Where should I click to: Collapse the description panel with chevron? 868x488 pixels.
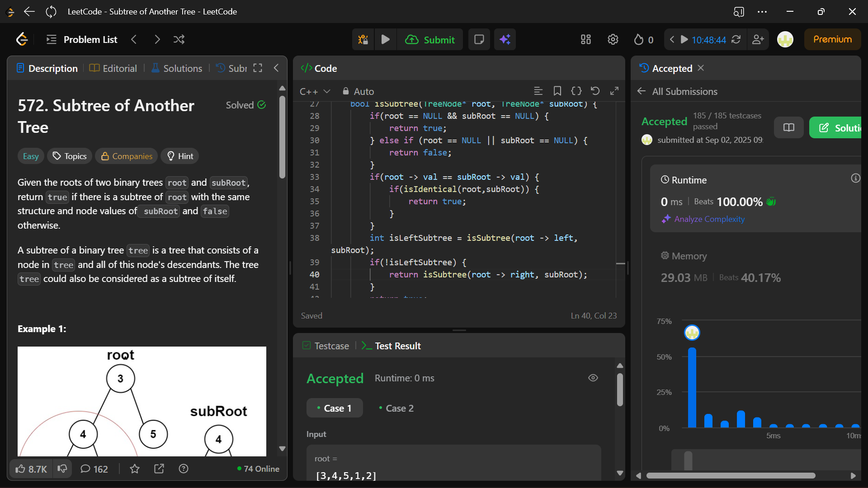click(x=276, y=68)
